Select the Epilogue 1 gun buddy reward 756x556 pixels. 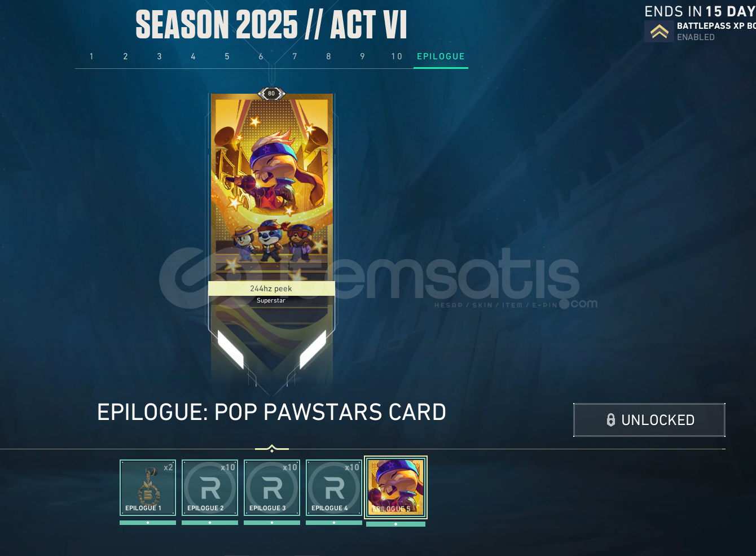point(148,488)
